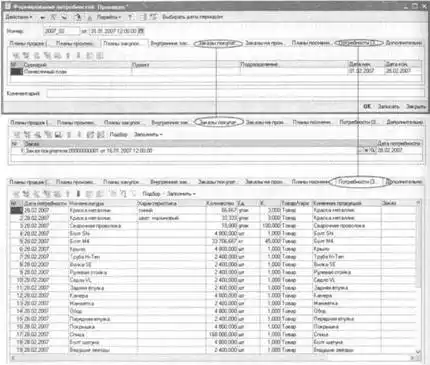Click the Выбрать даты периодом button
This screenshot has height=365, width=430.
[x=193, y=17]
